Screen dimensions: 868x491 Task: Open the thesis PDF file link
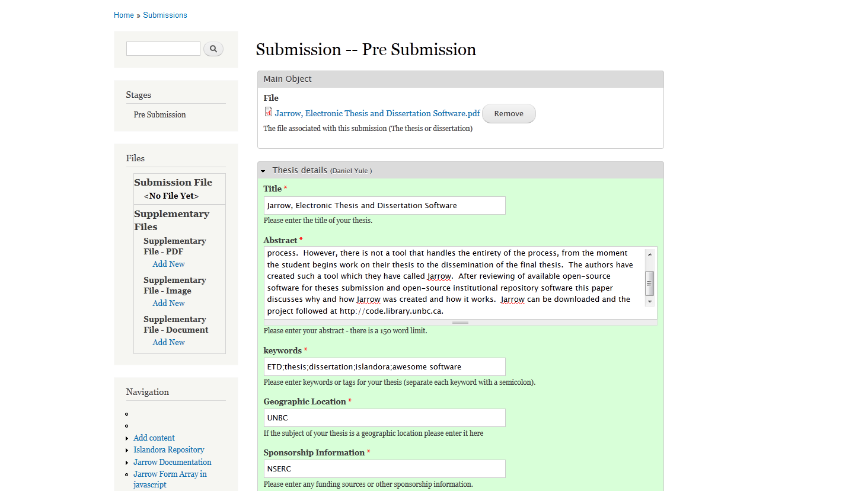click(x=377, y=113)
